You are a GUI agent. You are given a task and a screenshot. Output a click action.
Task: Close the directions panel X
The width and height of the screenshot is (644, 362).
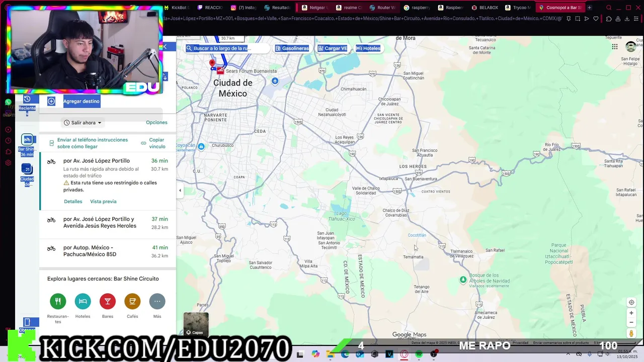coord(165,47)
